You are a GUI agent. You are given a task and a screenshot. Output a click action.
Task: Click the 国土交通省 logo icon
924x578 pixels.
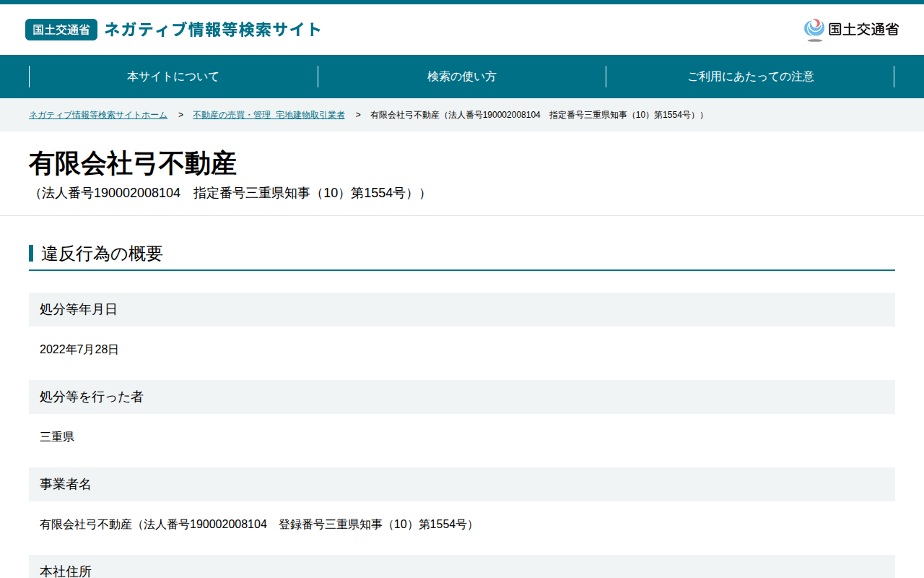coord(851,30)
